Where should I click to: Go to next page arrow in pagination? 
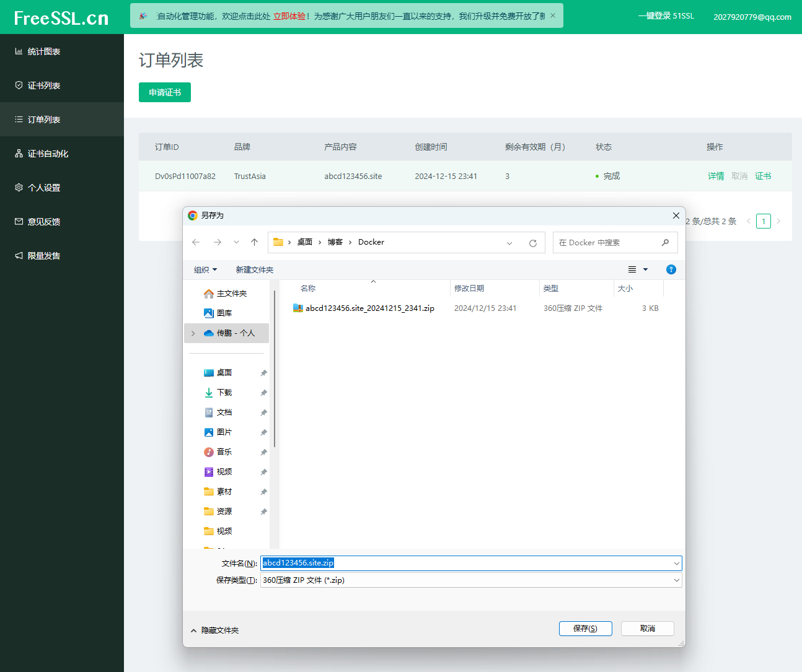[778, 221]
